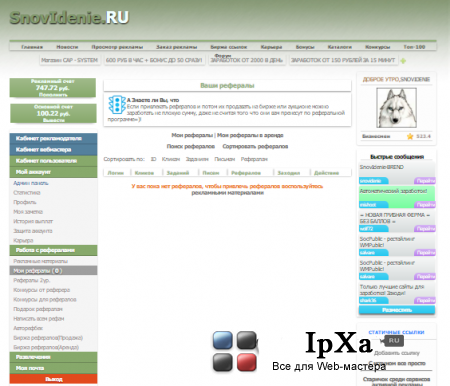
Task: Open Конкурсы от реферера
Action: (x=42, y=290)
